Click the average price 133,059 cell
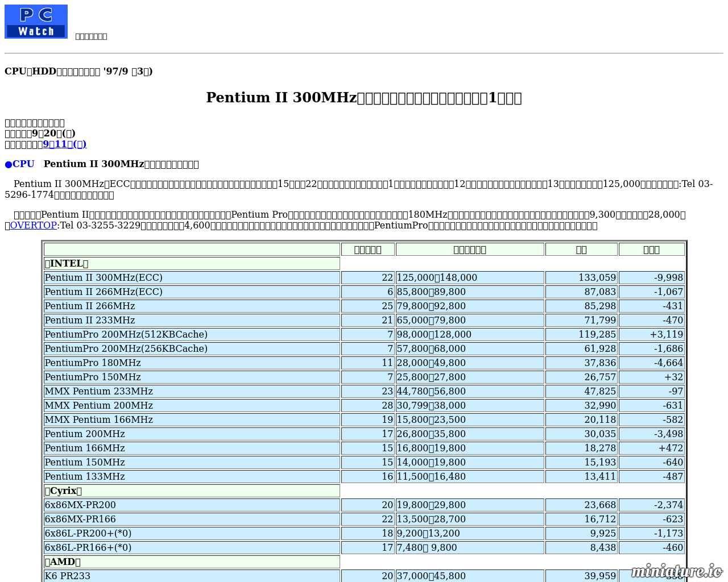 coord(581,277)
